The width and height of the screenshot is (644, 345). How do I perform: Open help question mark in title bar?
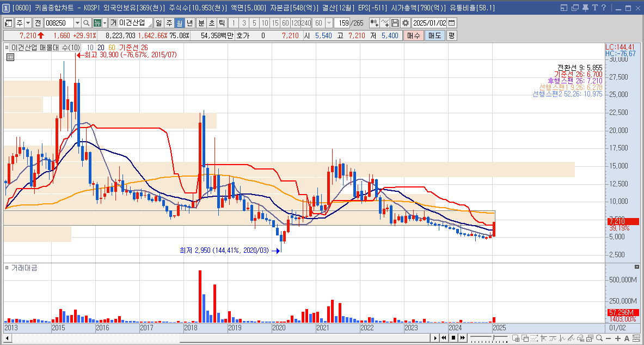[x=603, y=8]
